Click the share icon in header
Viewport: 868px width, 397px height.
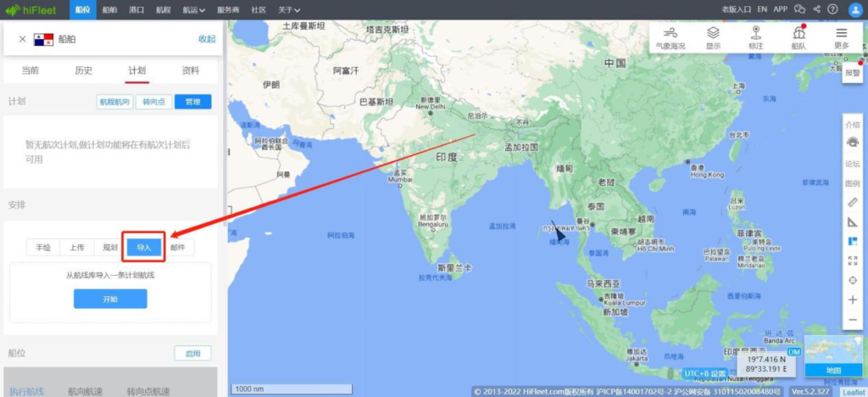click(x=816, y=9)
